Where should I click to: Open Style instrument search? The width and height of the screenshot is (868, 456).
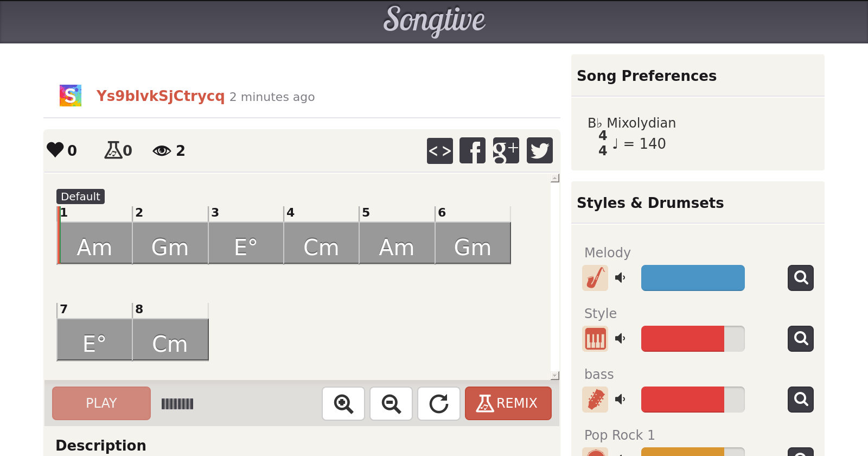(800, 339)
